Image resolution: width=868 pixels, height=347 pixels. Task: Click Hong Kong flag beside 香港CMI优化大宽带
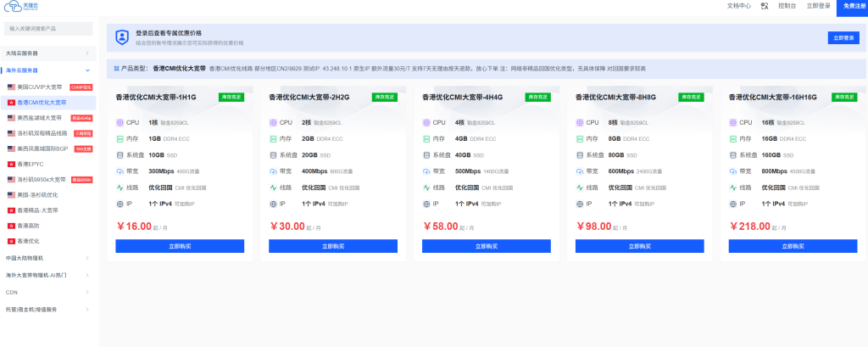[x=11, y=103]
